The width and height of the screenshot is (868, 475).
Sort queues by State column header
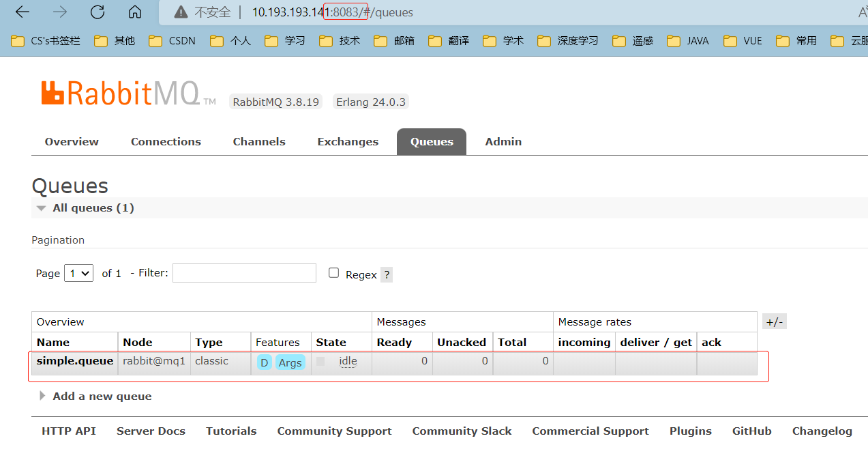tap(331, 343)
